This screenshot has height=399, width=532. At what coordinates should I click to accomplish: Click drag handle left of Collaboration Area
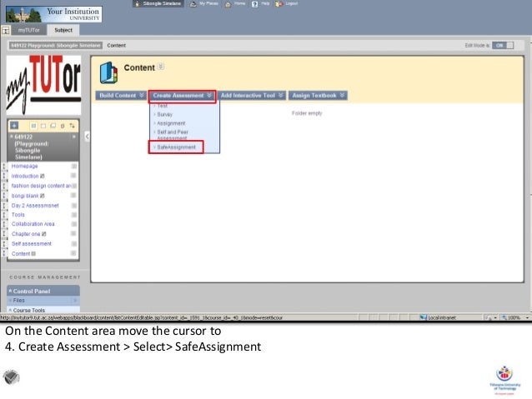coord(4,224)
